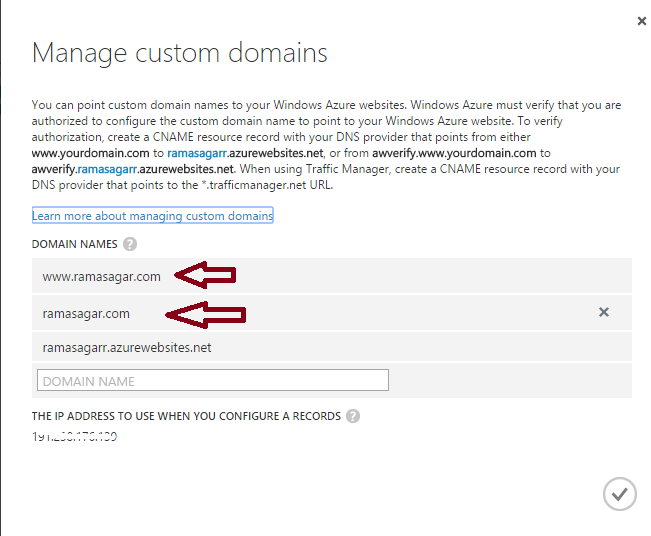Click help icon beside DOMAIN NAMES

pyautogui.click(x=130, y=244)
